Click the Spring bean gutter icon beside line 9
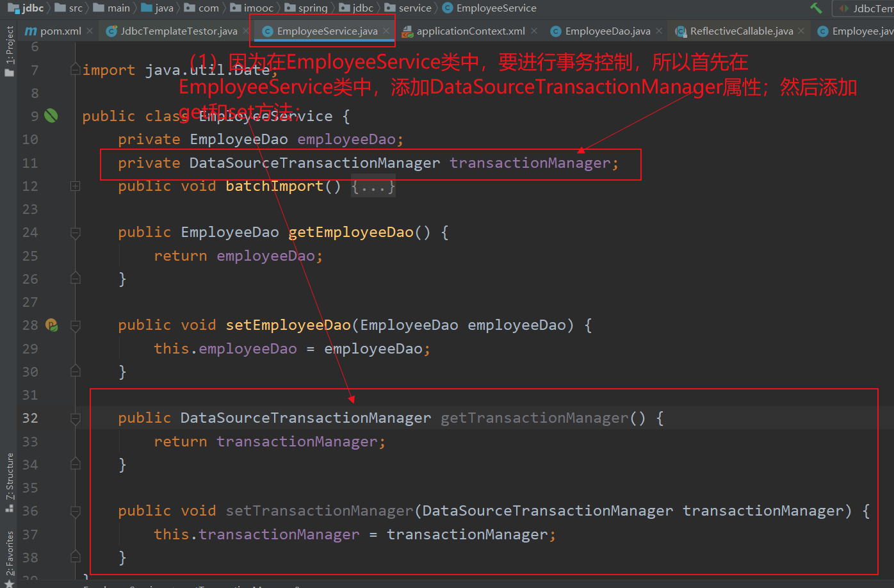Image resolution: width=894 pixels, height=588 pixels. tap(52, 115)
